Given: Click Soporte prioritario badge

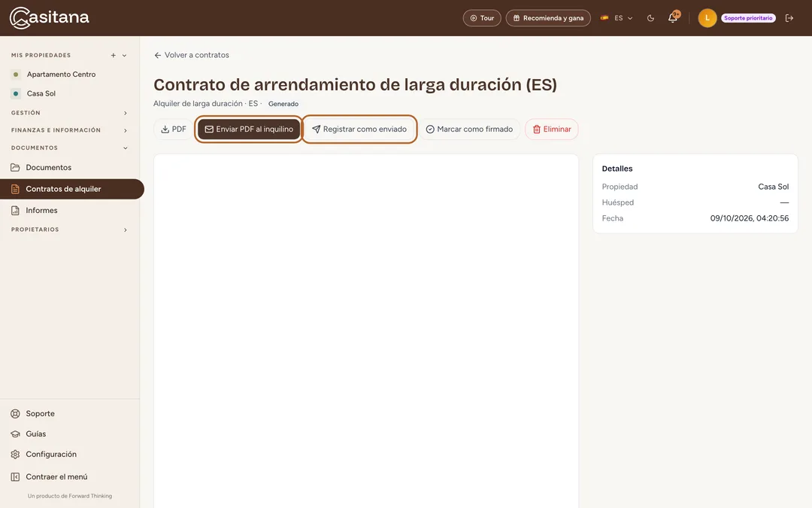Looking at the screenshot, I should [748, 18].
